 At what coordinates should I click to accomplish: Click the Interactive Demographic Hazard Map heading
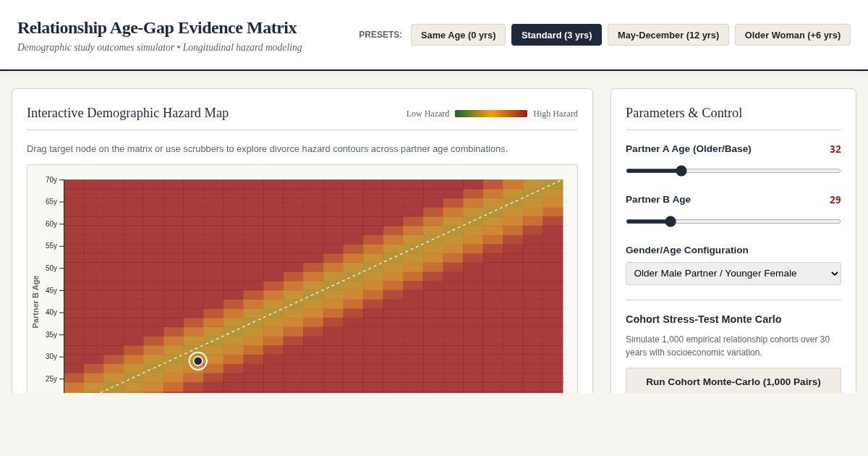(x=127, y=113)
